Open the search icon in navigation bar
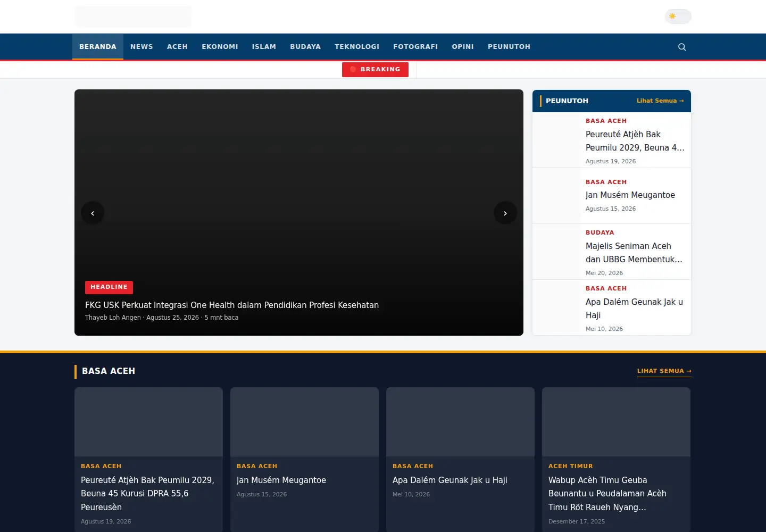Viewport: 766px width, 532px height. point(682,47)
